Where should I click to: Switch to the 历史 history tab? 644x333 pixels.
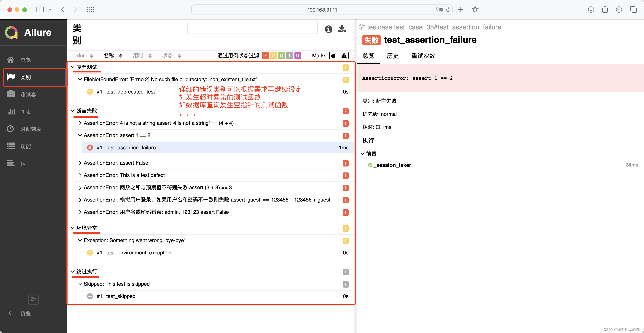coord(393,56)
